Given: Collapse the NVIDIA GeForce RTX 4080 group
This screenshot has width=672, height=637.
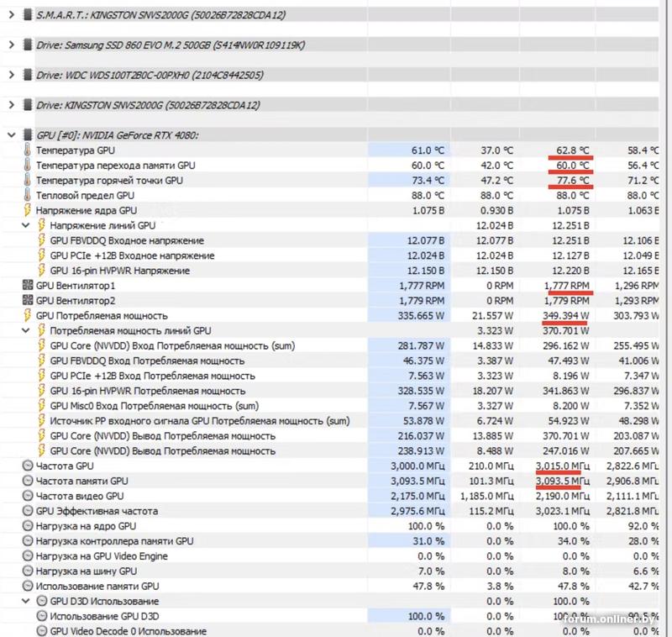Looking at the screenshot, I should 12,135.
